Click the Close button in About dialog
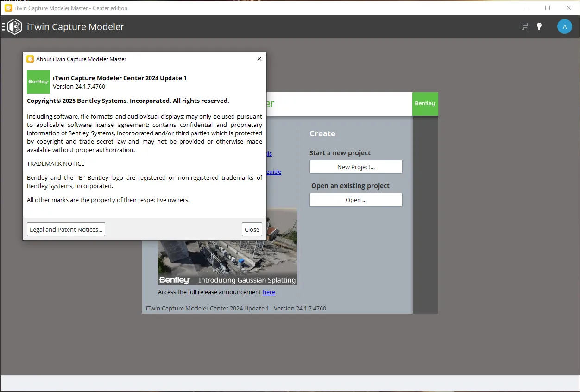580x392 pixels. 252,229
